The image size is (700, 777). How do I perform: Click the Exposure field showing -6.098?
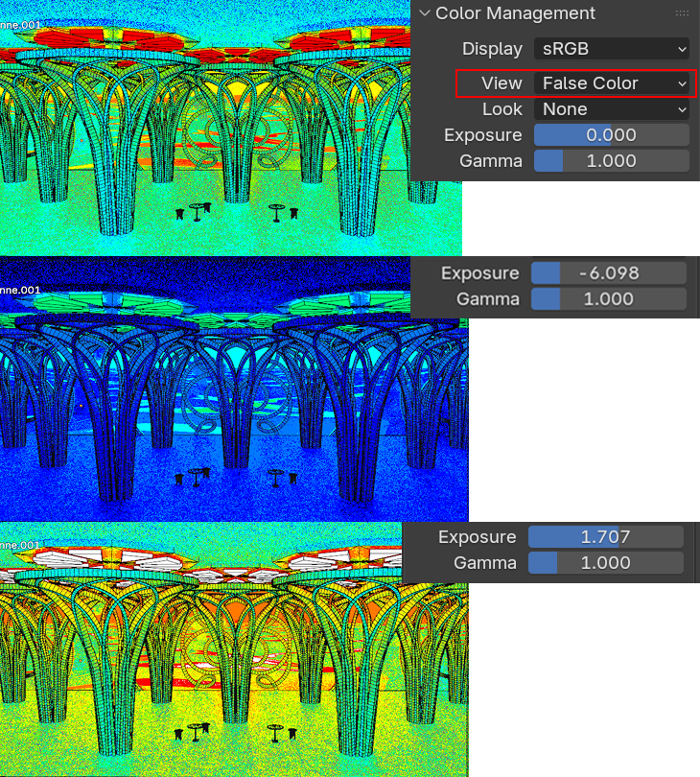609,273
